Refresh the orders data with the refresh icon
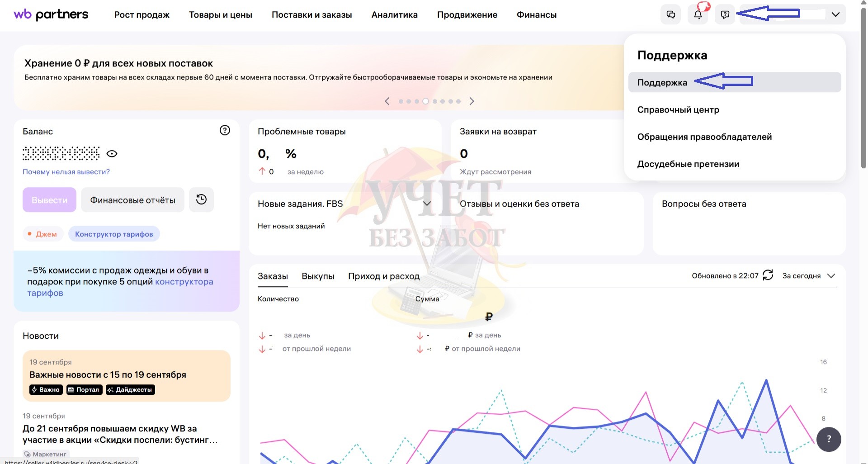Image resolution: width=868 pixels, height=464 pixels. coord(768,275)
